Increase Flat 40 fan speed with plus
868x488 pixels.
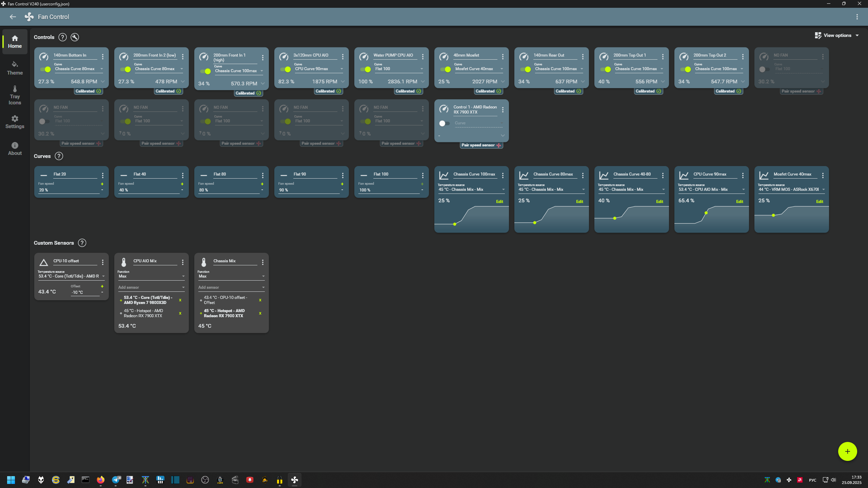(x=182, y=184)
